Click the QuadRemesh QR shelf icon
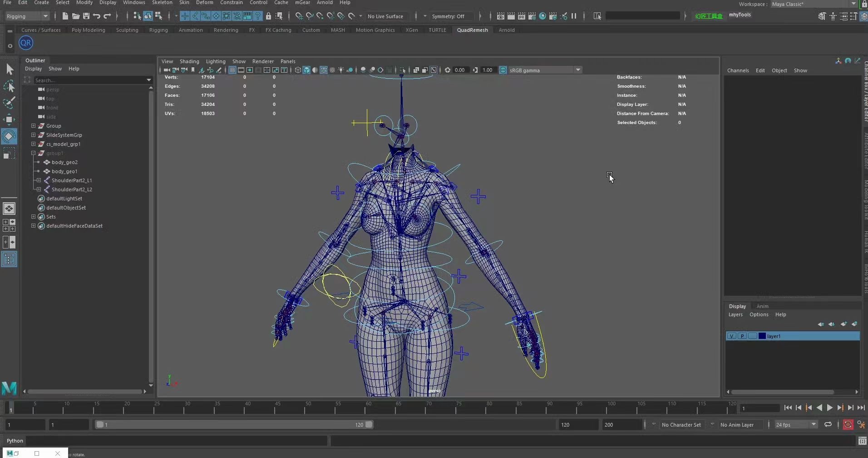Viewport: 868px width, 458px height. click(x=26, y=43)
